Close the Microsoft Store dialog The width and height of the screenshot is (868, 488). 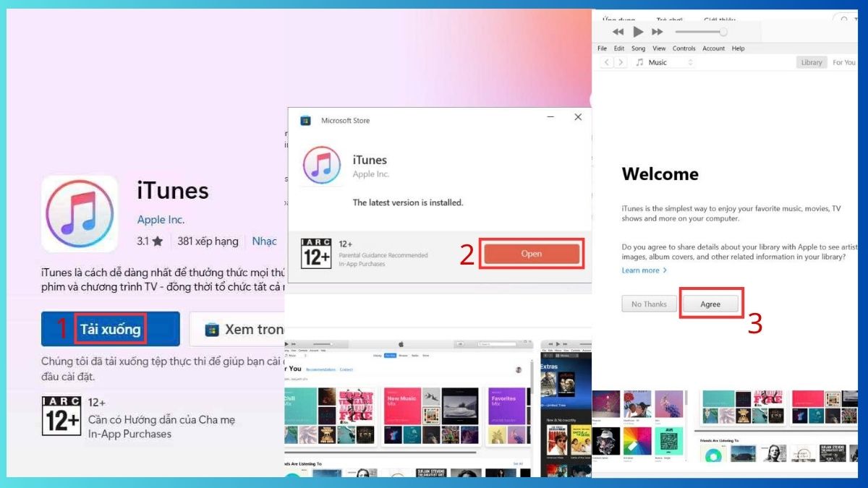click(x=578, y=117)
